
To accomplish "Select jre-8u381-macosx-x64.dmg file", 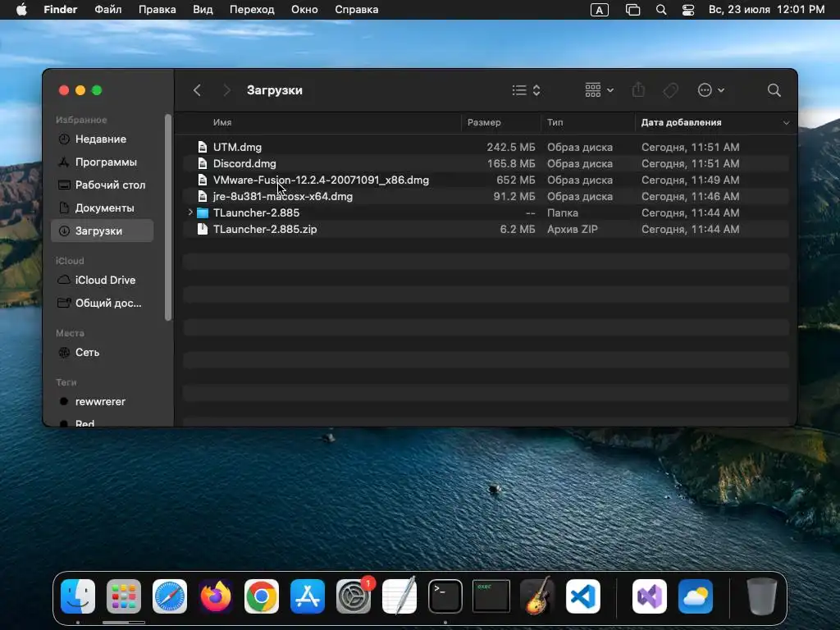I will click(x=283, y=196).
